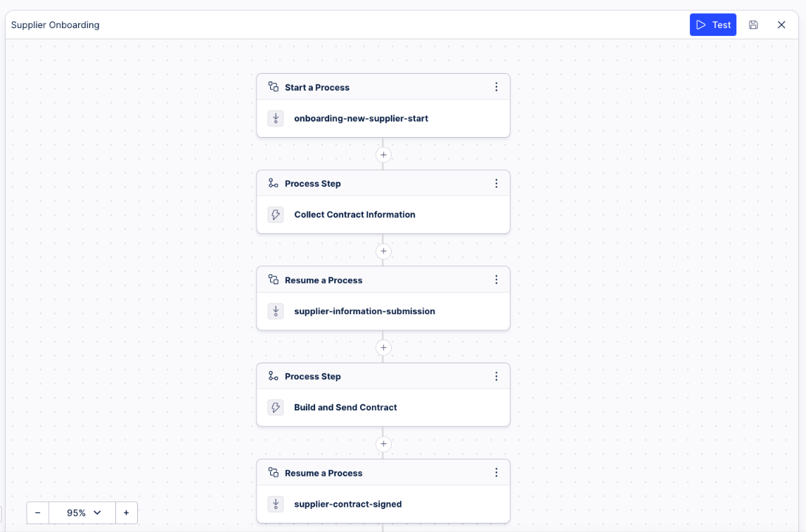
Task: Open options for Build and Send Contract step
Action: [x=496, y=377]
